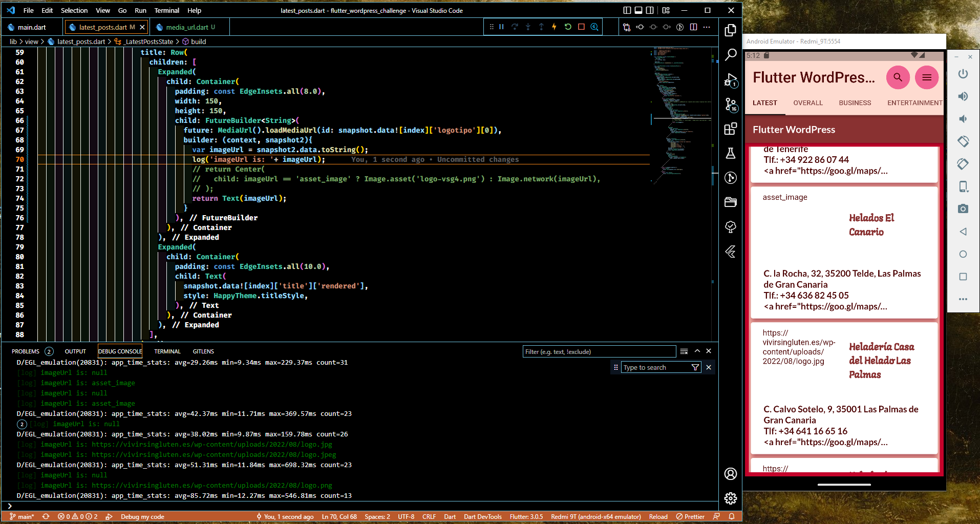
Task: Trigger Flutter hot reload lightning icon
Action: [554, 27]
